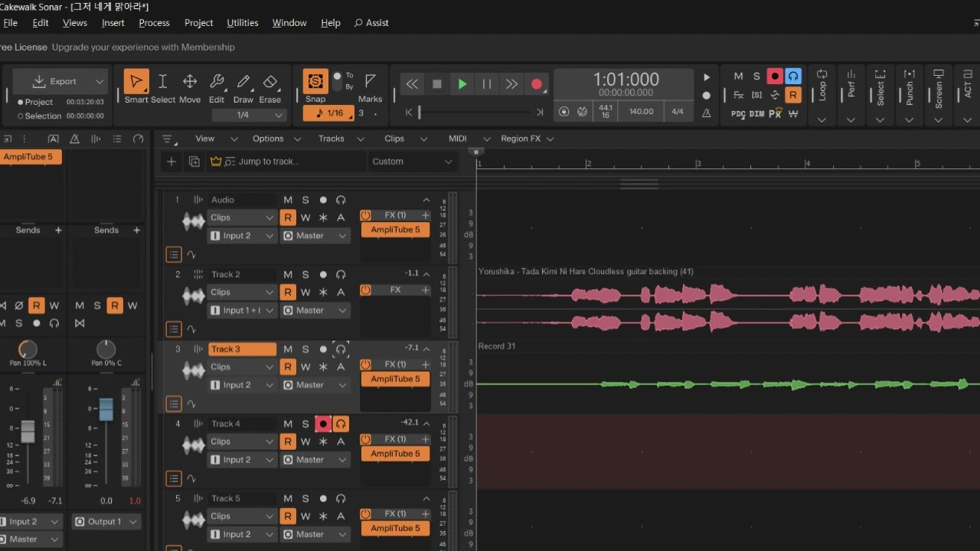This screenshot has width=980, height=551.
Task: Choose the Draw pencil tool
Action: [243, 82]
